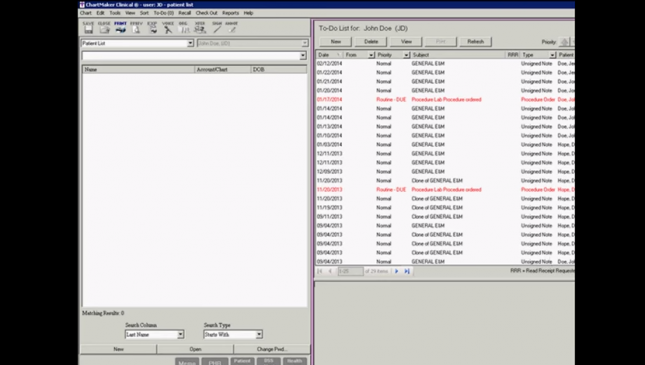This screenshot has height=365, width=645.
Task: Open the Type column filter dropdown
Action: (552, 55)
